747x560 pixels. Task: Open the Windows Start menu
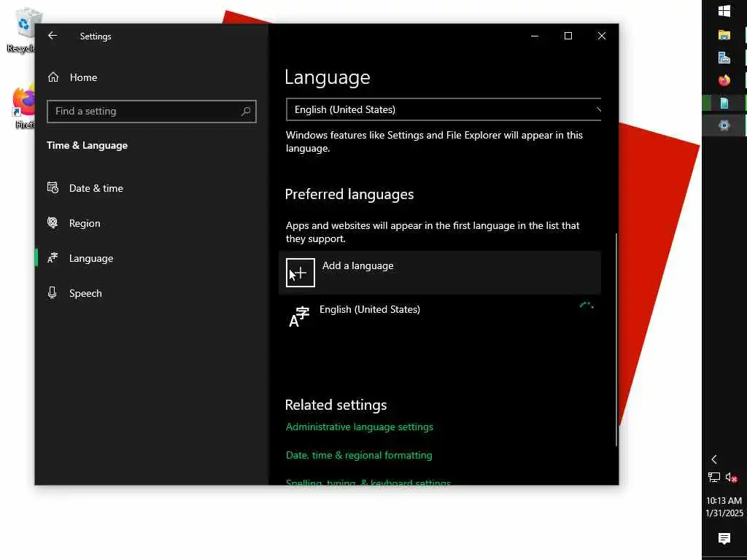pyautogui.click(x=724, y=11)
